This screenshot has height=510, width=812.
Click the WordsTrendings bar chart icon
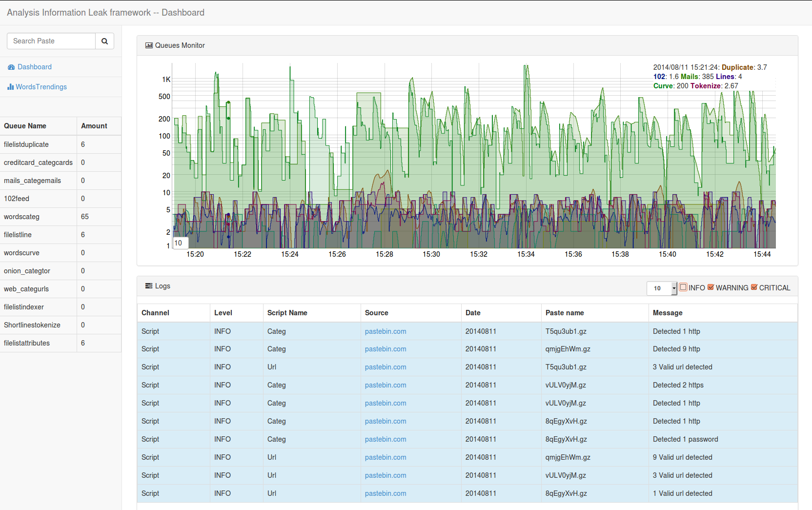pyautogui.click(x=10, y=87)
